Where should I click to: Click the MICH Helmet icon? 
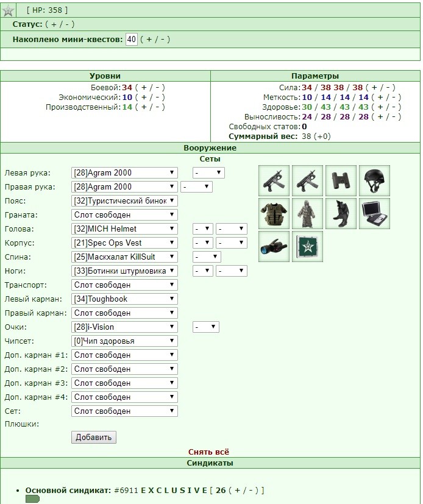click(374, 180)
